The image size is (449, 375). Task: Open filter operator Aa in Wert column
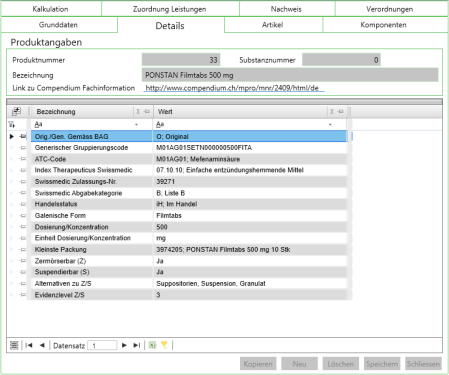tap(160, 124)
